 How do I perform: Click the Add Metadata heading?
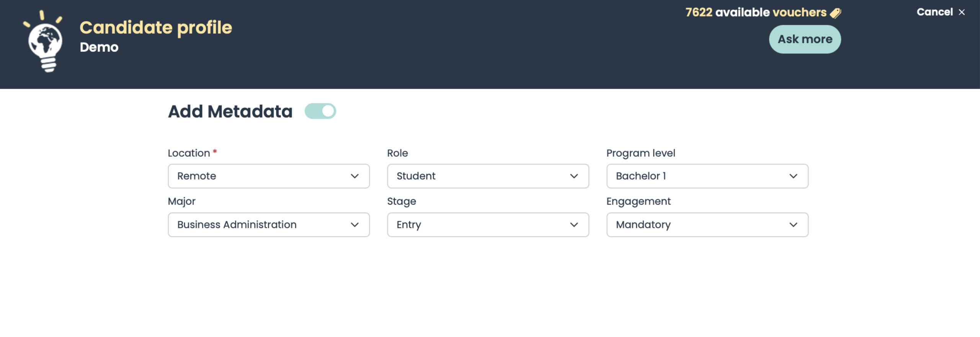click(230, 111)
